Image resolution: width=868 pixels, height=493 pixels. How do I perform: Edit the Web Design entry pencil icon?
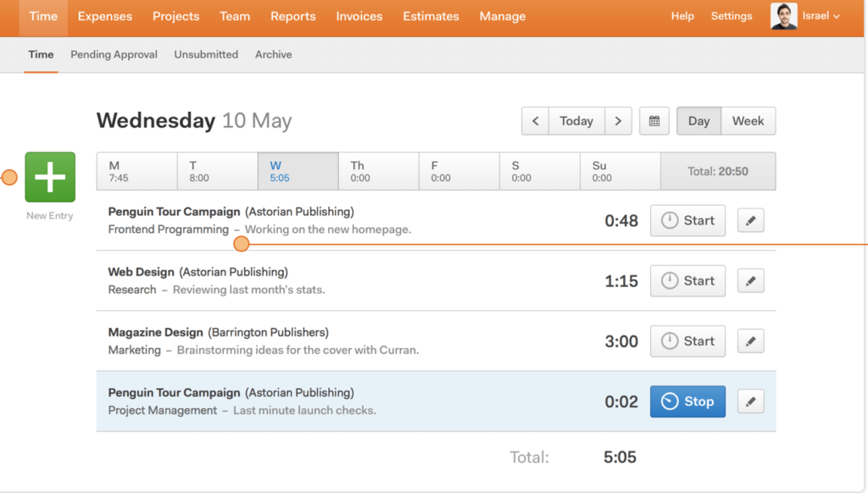click(751, 280)
